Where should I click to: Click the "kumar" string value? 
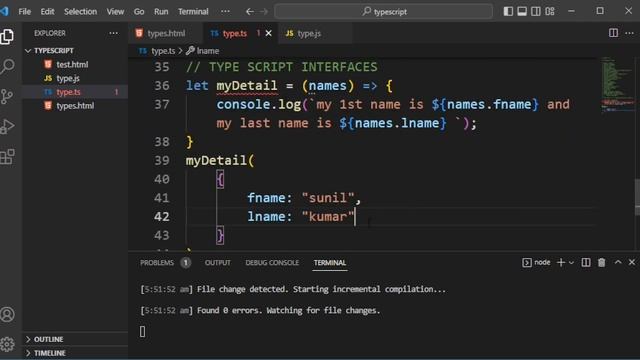(x=328, y=217)
